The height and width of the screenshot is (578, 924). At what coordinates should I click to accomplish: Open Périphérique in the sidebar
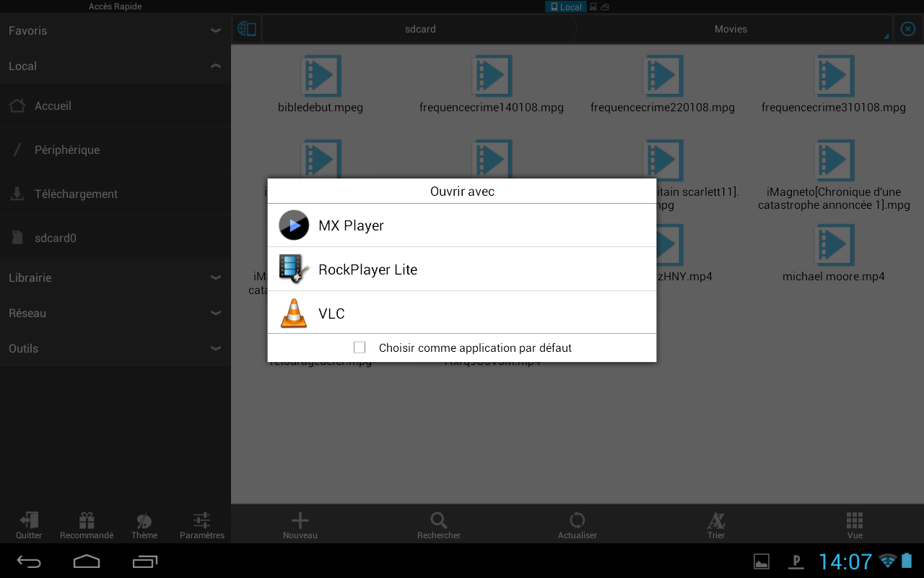click(x=115, y=150)
